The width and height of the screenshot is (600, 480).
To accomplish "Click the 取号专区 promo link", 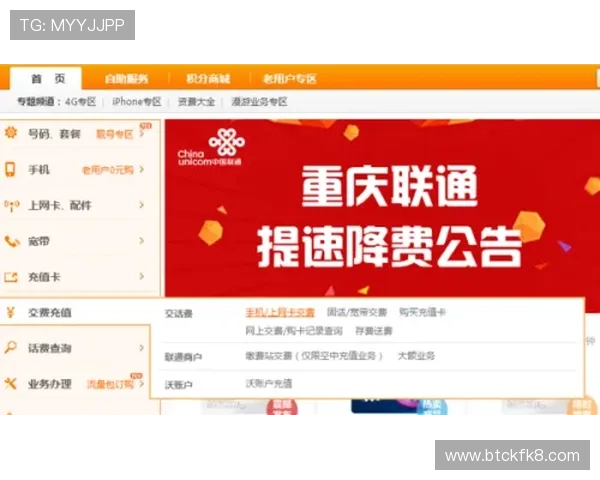I will [114, 134].
